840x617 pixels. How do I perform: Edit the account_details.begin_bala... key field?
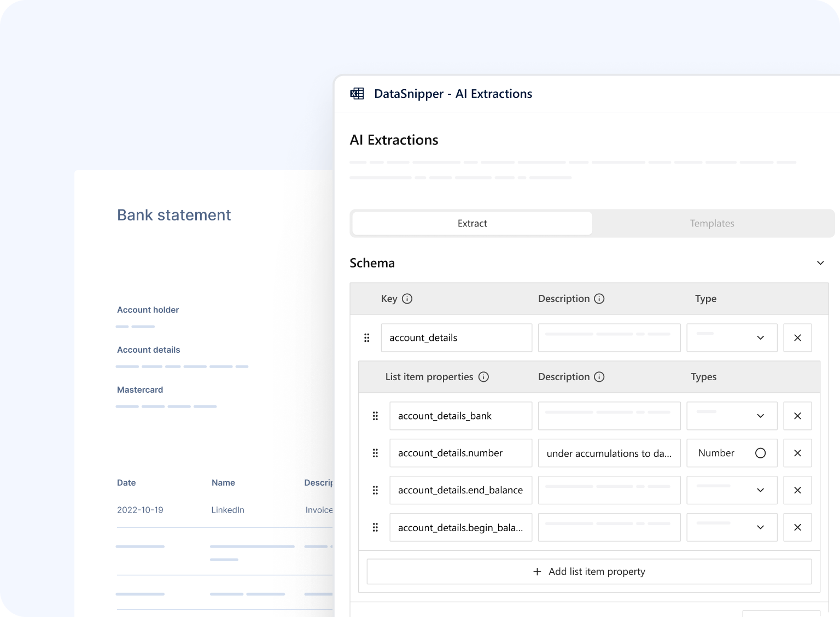(461, 528)
